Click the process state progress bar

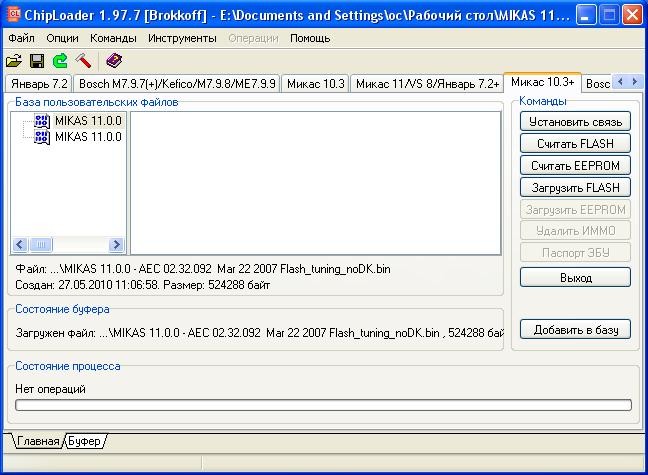tap(323, 405)
